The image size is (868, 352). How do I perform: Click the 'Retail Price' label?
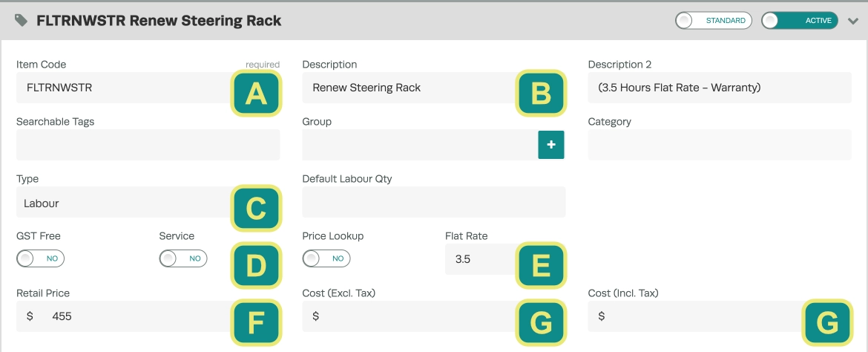click(43, 293)
